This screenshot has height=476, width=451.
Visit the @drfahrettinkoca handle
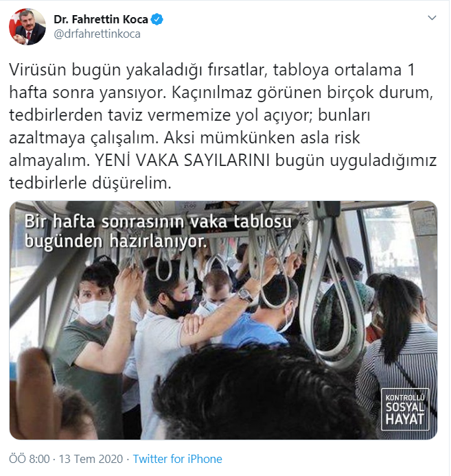pos(97,34)
